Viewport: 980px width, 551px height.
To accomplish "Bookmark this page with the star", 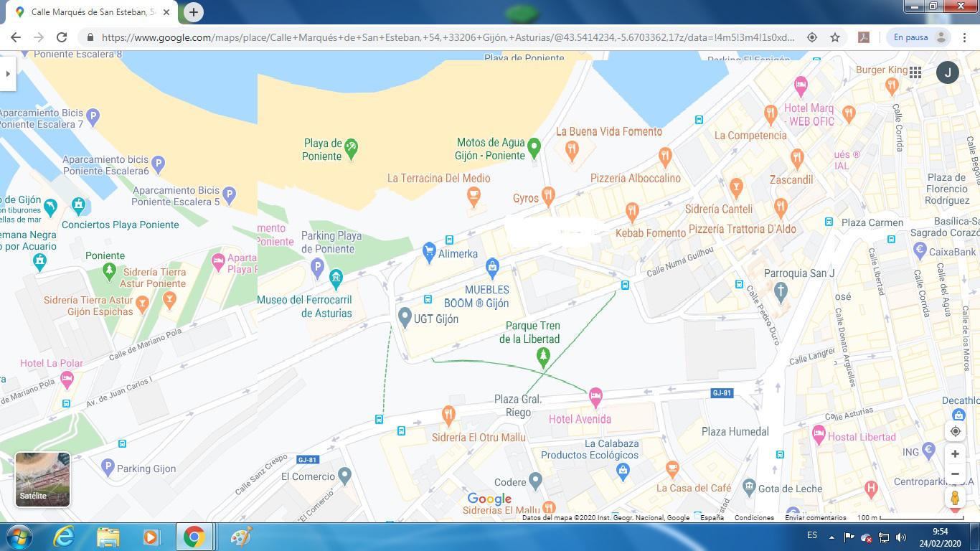I will click(x=835, y=37).
